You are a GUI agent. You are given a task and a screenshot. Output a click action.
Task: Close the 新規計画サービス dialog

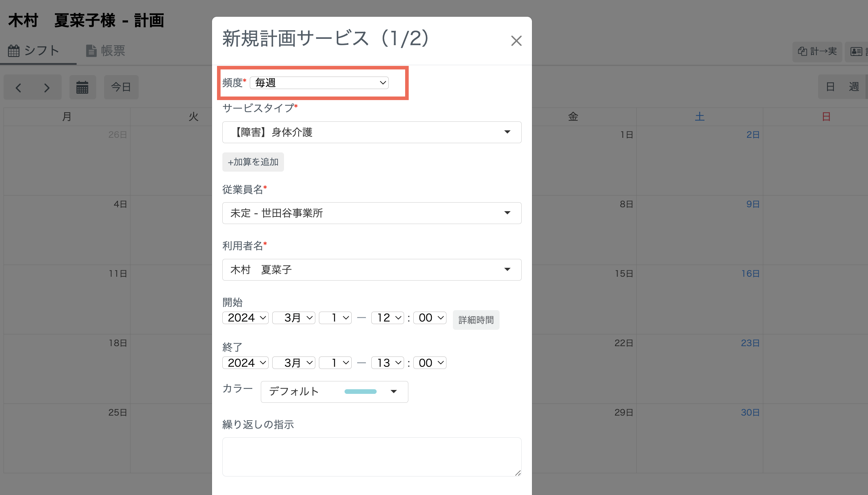point(516,41)
